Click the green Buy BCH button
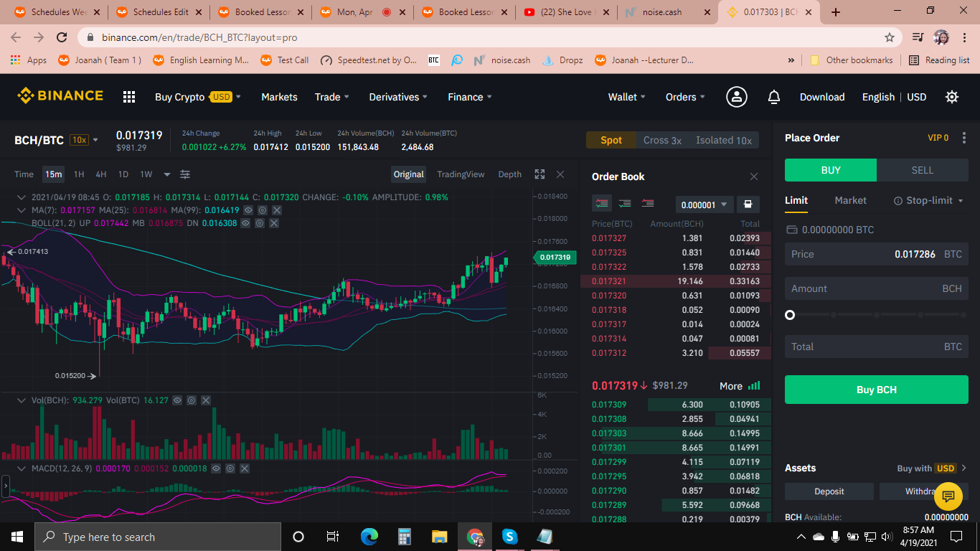This screenshot has height=551, width=980. click(877, 390)
